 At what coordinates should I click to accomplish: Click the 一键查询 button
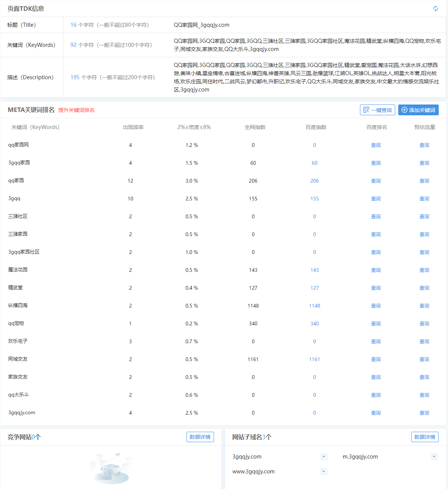[377, 110]
